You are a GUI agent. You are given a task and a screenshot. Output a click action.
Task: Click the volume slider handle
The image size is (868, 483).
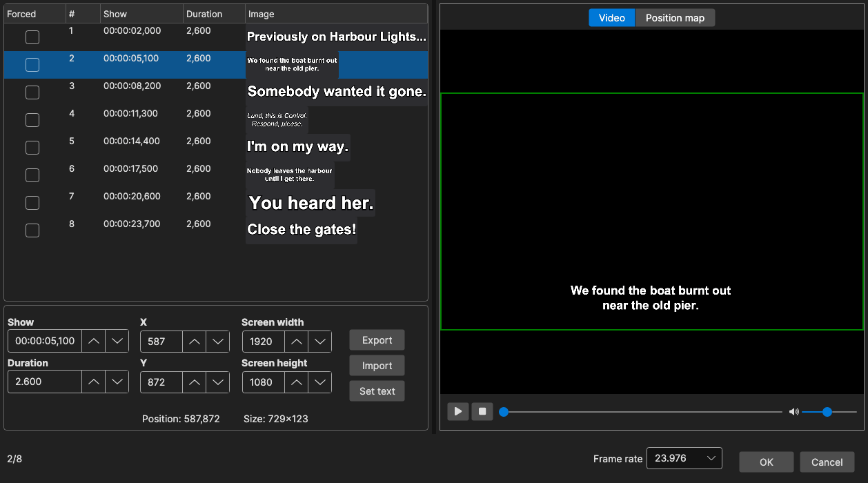click(x=827, y=412)
